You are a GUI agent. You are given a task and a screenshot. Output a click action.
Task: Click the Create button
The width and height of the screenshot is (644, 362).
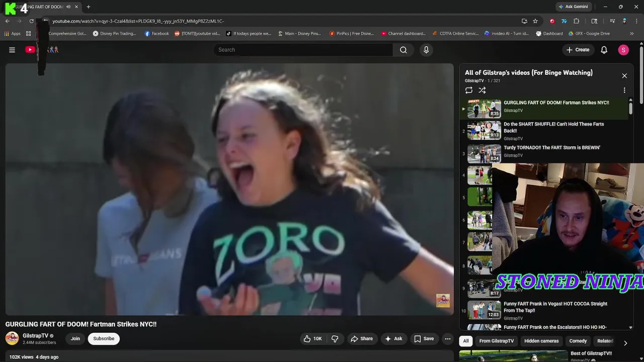pos(578,50)
